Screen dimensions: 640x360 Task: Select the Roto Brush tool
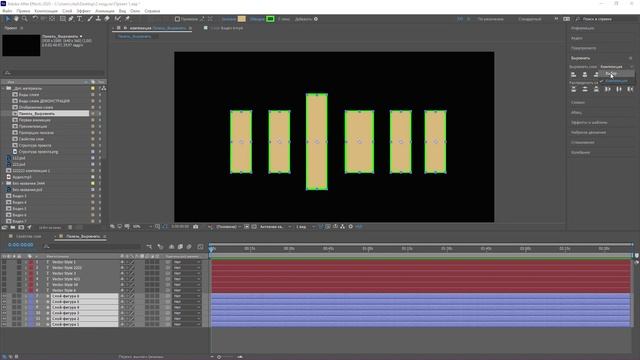[x=118, y=19]
